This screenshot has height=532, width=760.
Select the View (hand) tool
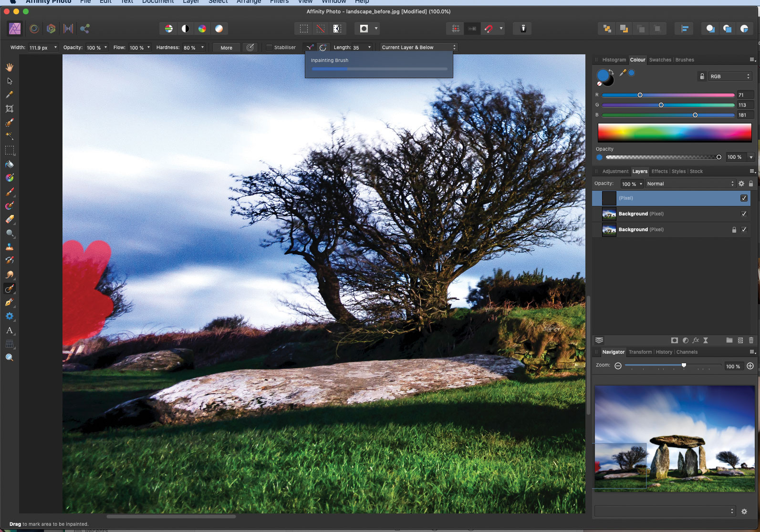point(9,67)
